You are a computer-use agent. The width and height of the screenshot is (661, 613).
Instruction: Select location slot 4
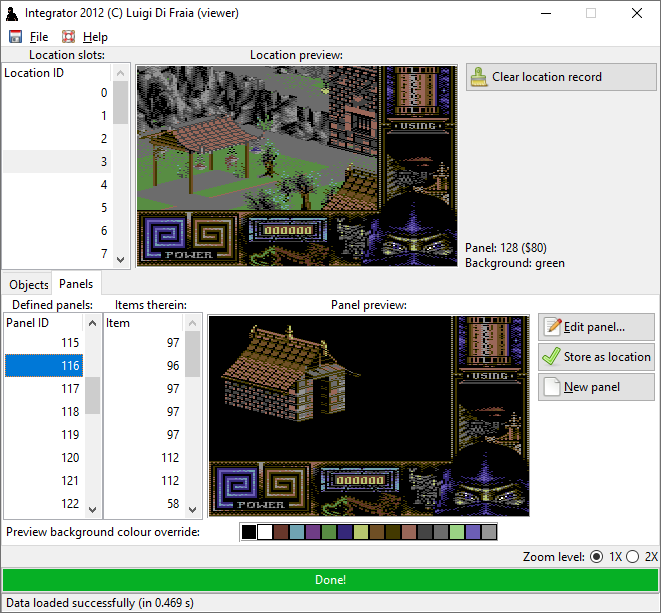coord(57,185)
